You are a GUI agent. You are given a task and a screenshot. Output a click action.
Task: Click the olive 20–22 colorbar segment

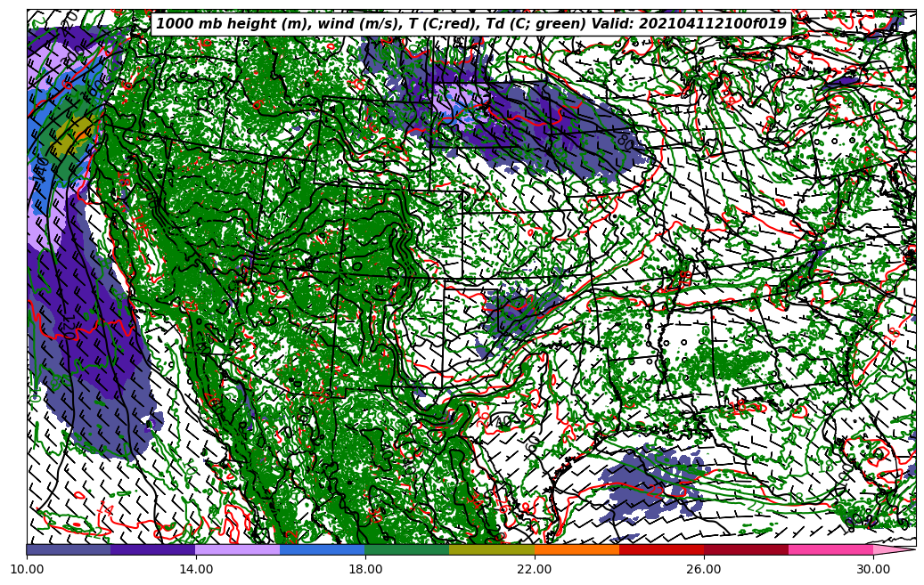(492, 549)
